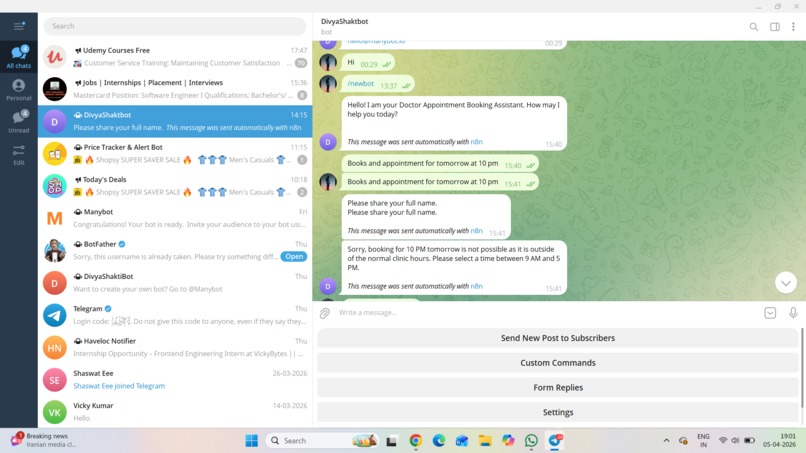Click the Haveloc Notifier HN avatar
Image resolution: width=806 pixels, height=453 pixels.
pyautogui.click(x=54, y=348)
